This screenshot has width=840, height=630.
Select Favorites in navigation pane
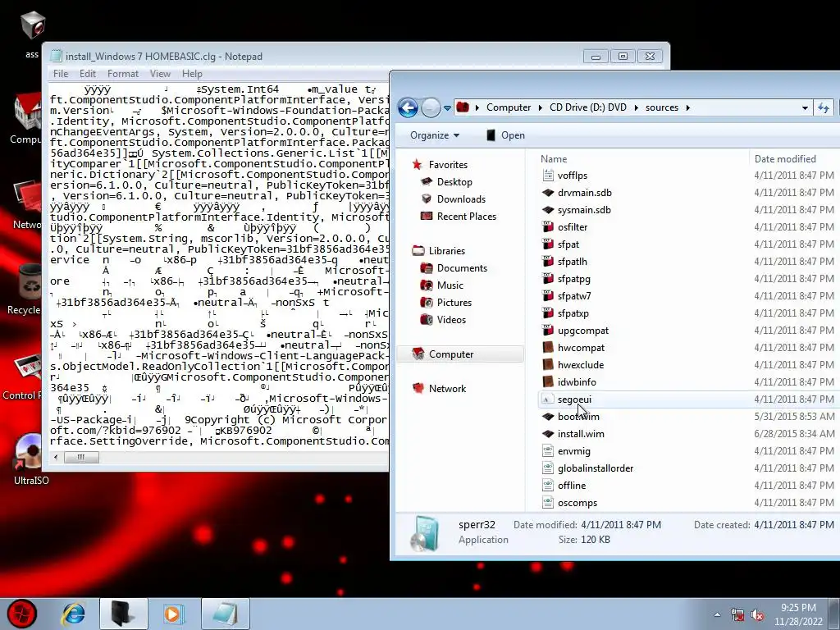pyautogui.click(x=448, y=164)
